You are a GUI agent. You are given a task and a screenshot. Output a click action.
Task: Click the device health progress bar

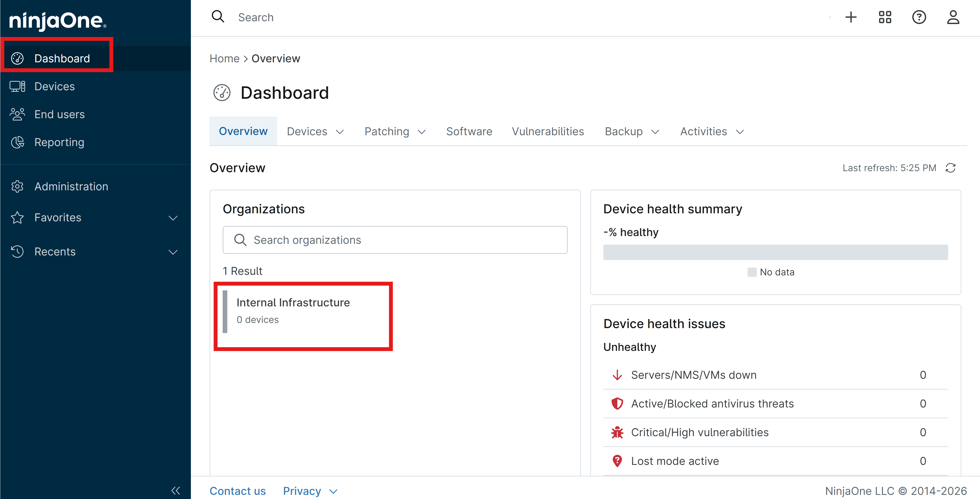[775, 252]
